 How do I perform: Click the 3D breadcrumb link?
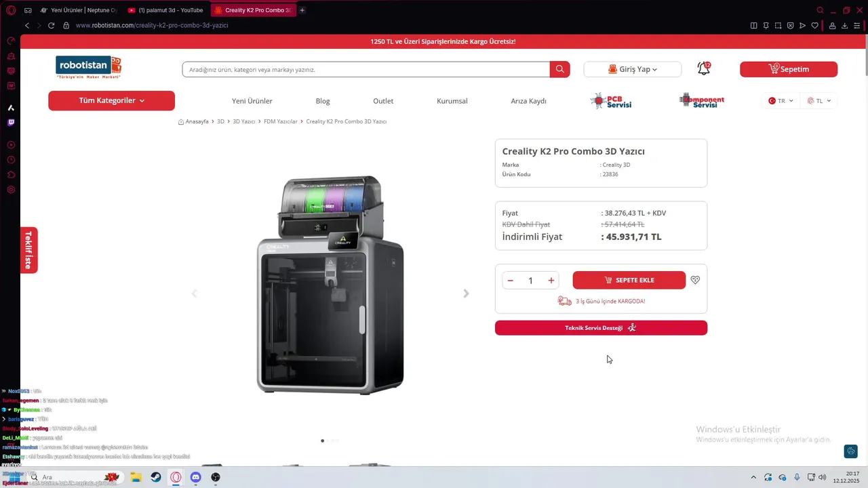tap(220, 121)
